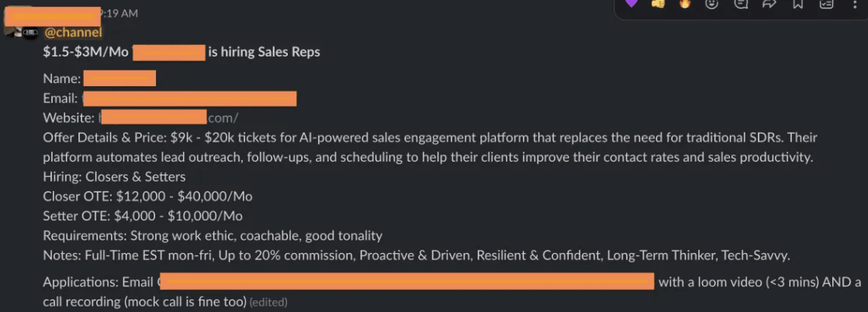The width and height of the screenshot is (868, 312).
Task: Click the "Closer OTE" line of text
Action: pos(147,196)
